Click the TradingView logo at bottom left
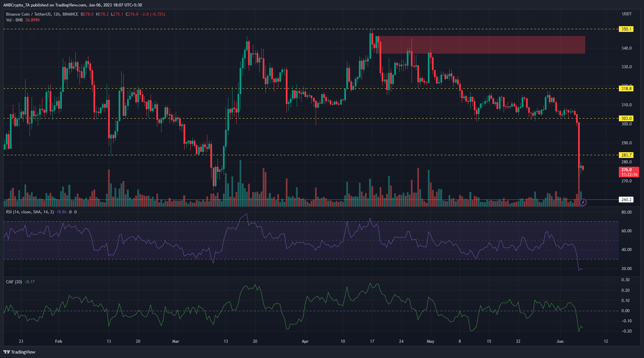 19,352
